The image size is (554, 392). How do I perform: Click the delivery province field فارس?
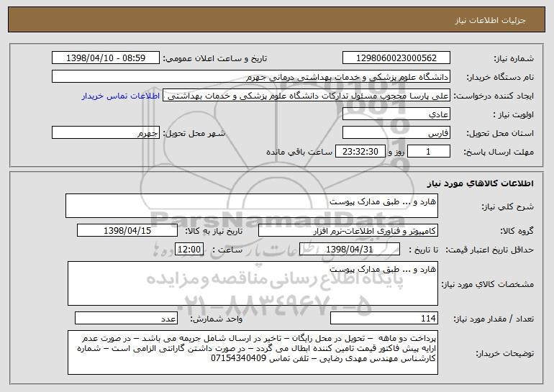[x=396, y=133]
